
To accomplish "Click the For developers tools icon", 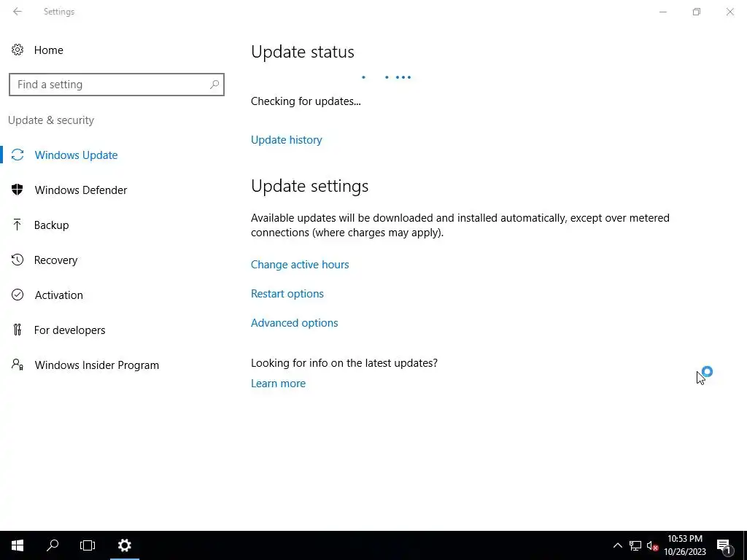I will (18, 330).
